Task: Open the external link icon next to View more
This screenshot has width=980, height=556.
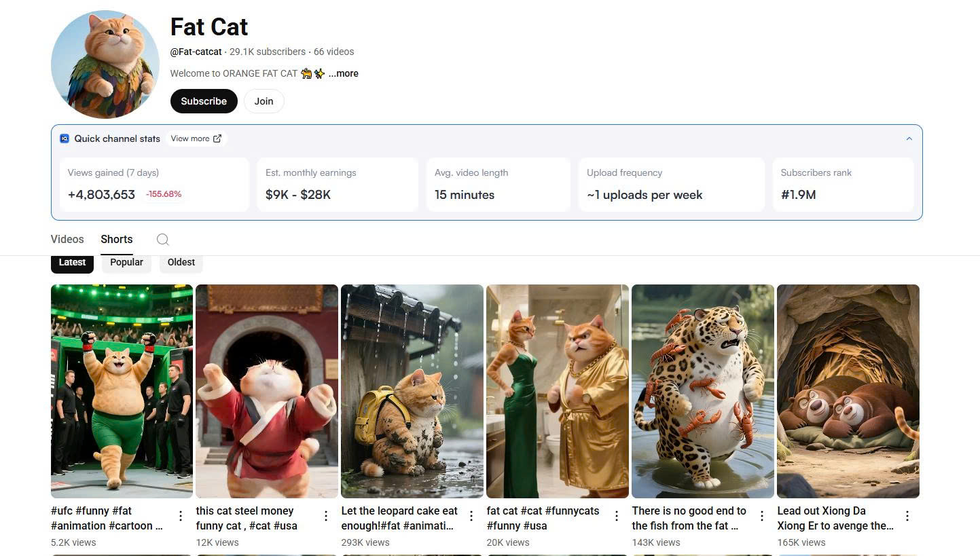Action: (x=217, y=138)
